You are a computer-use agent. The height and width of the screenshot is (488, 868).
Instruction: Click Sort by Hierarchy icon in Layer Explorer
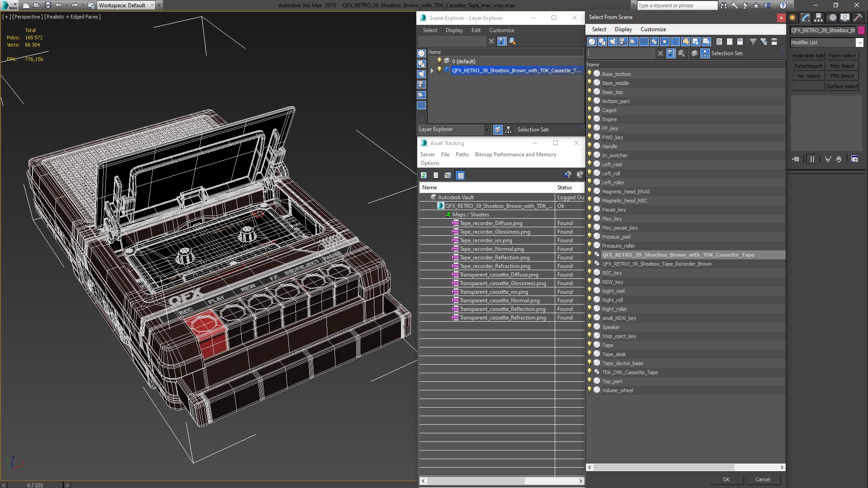click(x=509, y=130)
